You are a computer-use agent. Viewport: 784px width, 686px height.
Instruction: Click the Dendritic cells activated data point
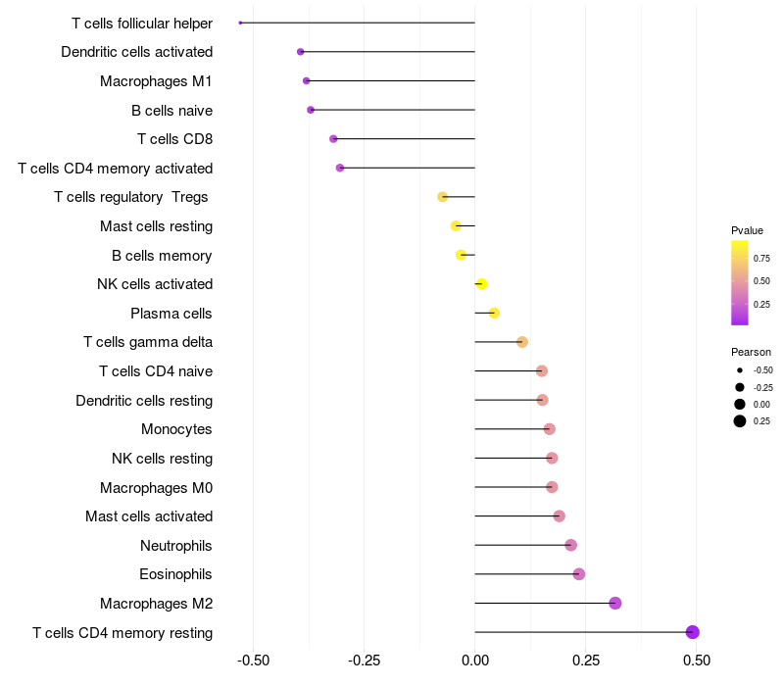301,52
